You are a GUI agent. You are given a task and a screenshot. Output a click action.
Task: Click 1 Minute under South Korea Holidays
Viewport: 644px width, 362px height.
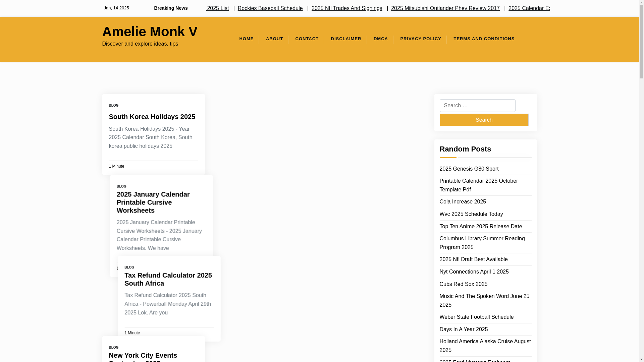[x=116, y=166]
